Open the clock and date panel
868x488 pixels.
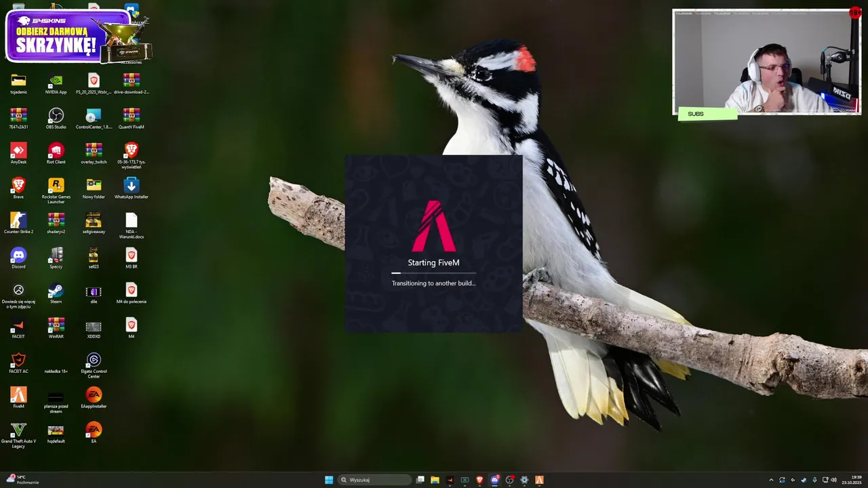852,480
